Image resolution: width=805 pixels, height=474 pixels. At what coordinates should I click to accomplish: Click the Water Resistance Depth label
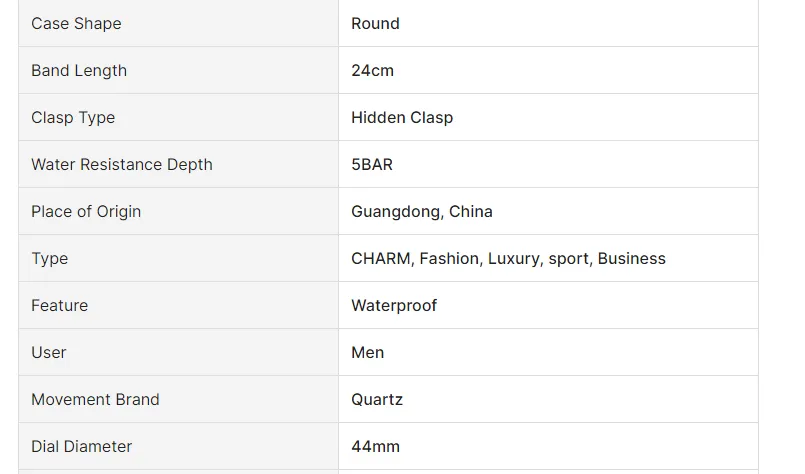point(122,164)
